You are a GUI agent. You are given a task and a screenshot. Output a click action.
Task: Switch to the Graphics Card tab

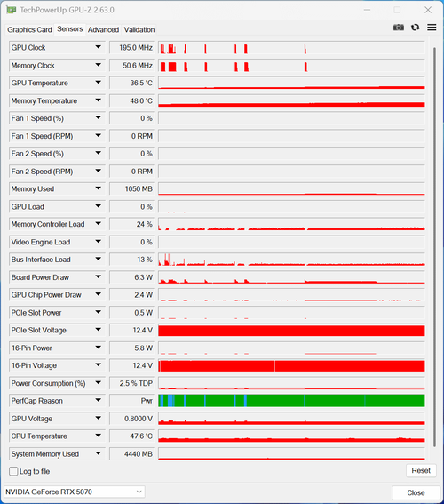[29, 30]
